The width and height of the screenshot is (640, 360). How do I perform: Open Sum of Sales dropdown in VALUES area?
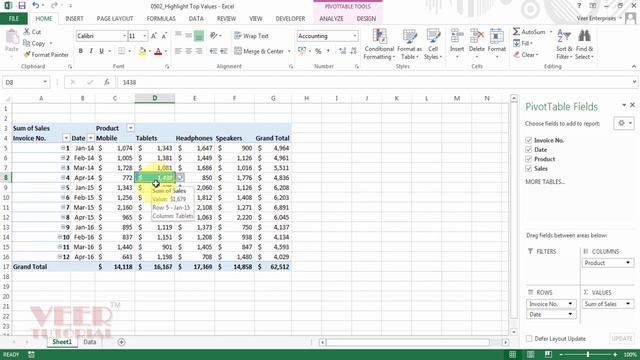(x=628, y=304)
